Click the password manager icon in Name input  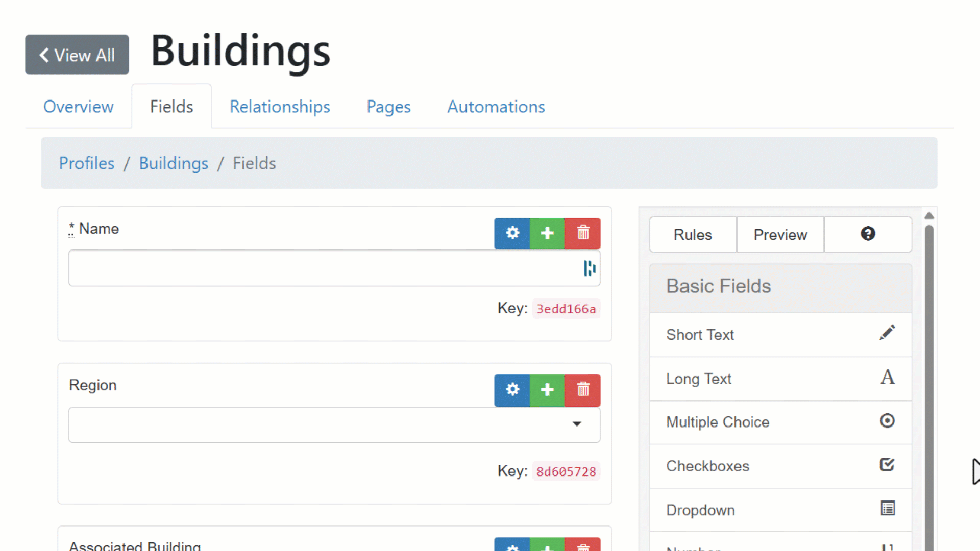coord(590,268)
